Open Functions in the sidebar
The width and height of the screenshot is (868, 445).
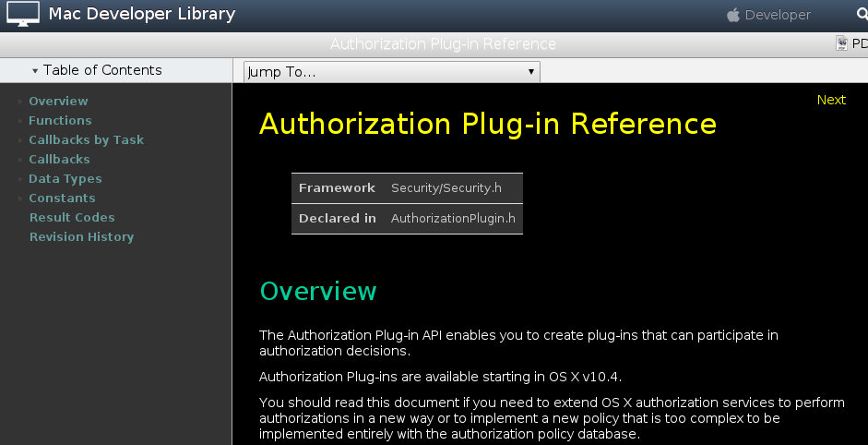pos(60,120)
